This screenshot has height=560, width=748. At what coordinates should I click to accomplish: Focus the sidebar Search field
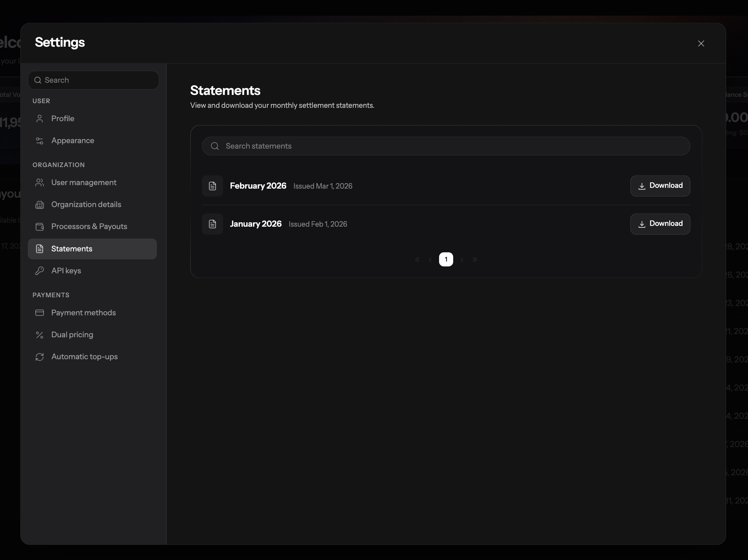(93, 80)
